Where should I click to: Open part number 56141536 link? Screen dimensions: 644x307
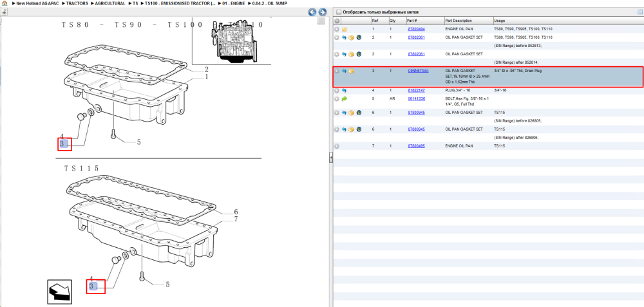coord(416,99)
